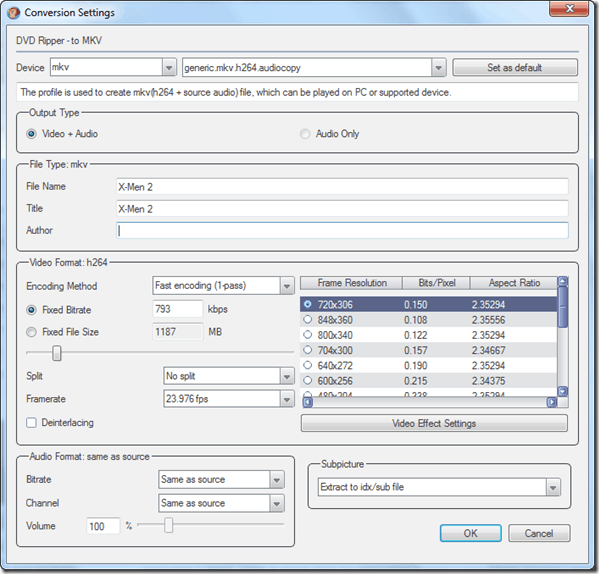Select the 848x360 resolution radio button
This screenshot has width=599, height=574.
coord(308,319)
